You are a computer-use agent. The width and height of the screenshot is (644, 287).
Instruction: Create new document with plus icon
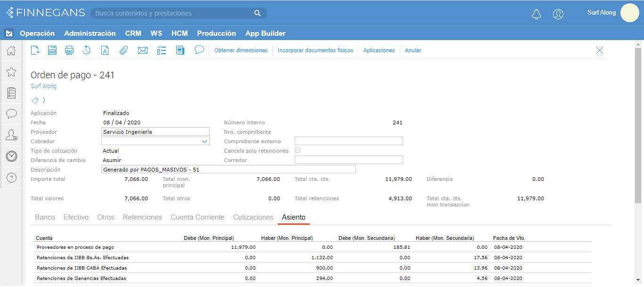pos(35,50)
